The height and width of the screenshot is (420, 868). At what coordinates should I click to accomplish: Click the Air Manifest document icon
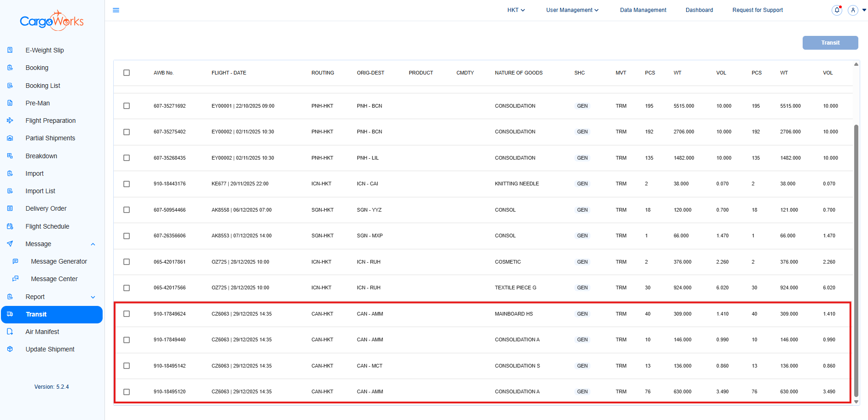10,332
